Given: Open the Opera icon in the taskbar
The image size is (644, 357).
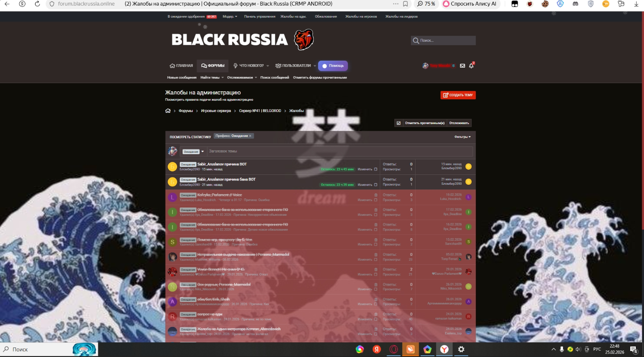Looking at the screenshot, I should pyautogui.click(x=394, y=349).
